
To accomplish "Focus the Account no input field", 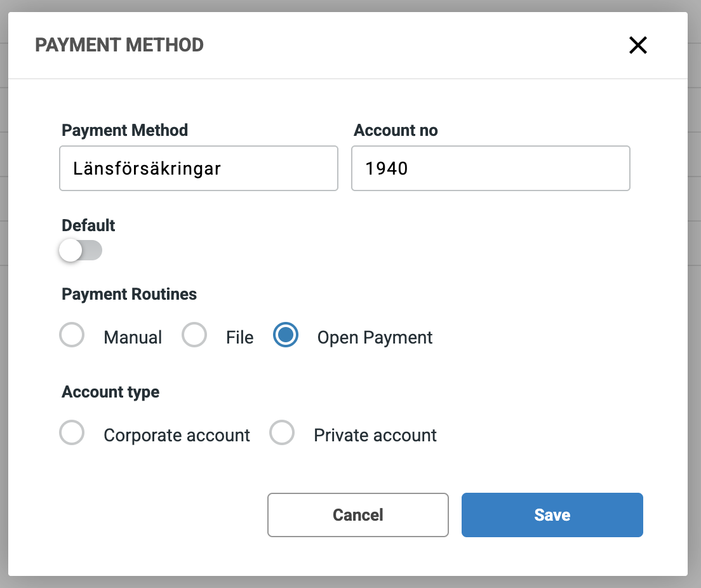I will click(490, 168).
